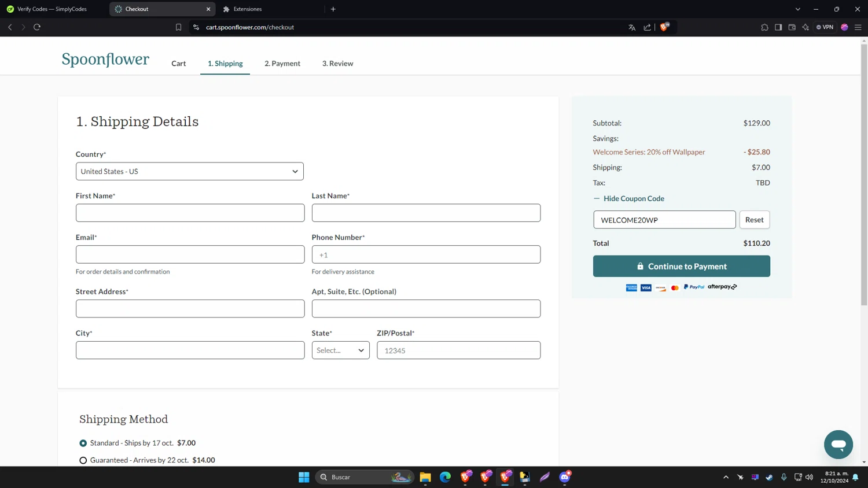The width and height of the screenshot is (868, 488).
Task: Click Continue to Payment button
Action: click(682, 267)
